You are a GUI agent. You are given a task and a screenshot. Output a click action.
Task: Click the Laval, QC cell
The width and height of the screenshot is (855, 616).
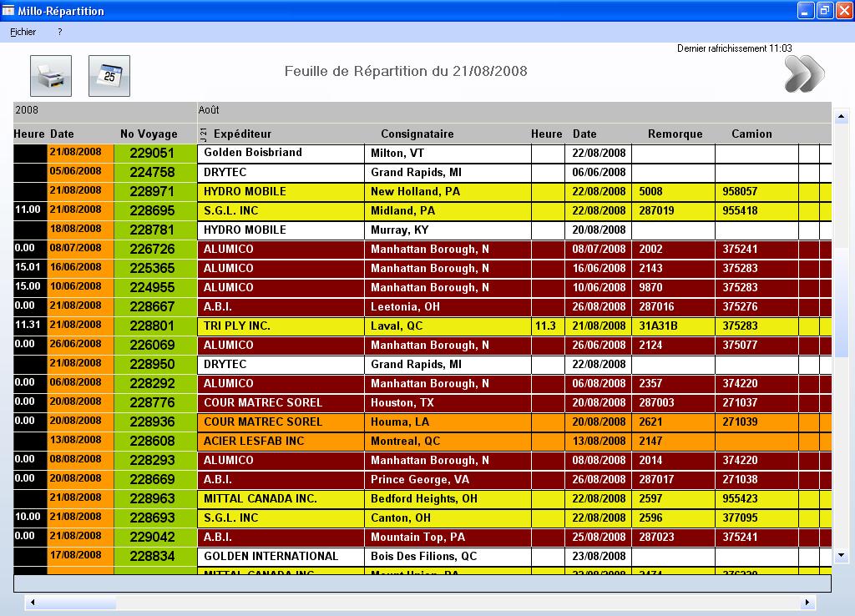448,326
